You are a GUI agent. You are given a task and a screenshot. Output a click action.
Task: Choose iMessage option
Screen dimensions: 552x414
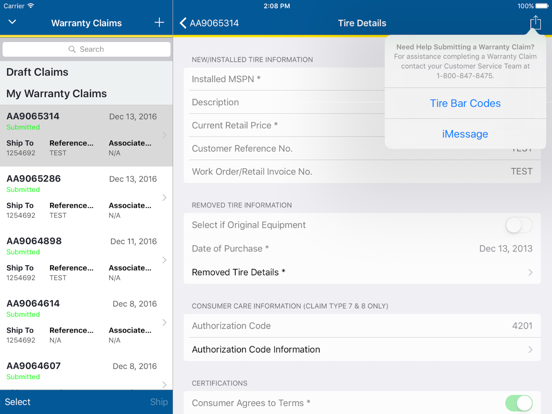465,134
